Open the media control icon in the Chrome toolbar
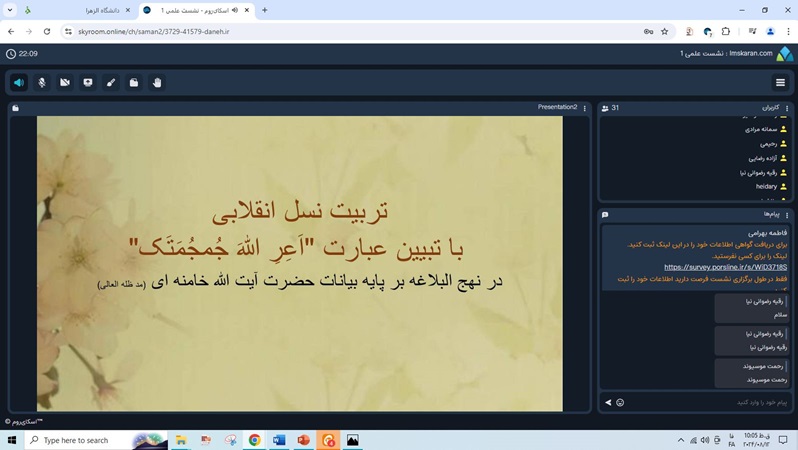Image resolution: width=798 pixels, height=450 pixels. 752,32
